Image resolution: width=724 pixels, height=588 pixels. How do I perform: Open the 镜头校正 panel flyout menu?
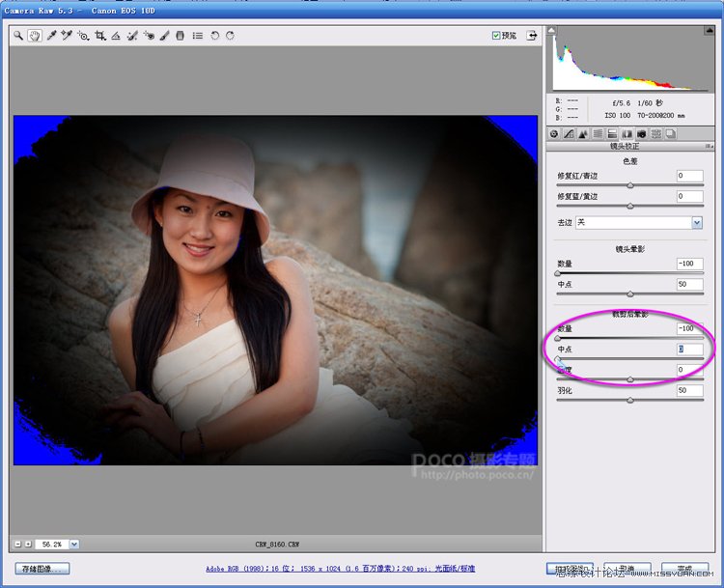710,146
